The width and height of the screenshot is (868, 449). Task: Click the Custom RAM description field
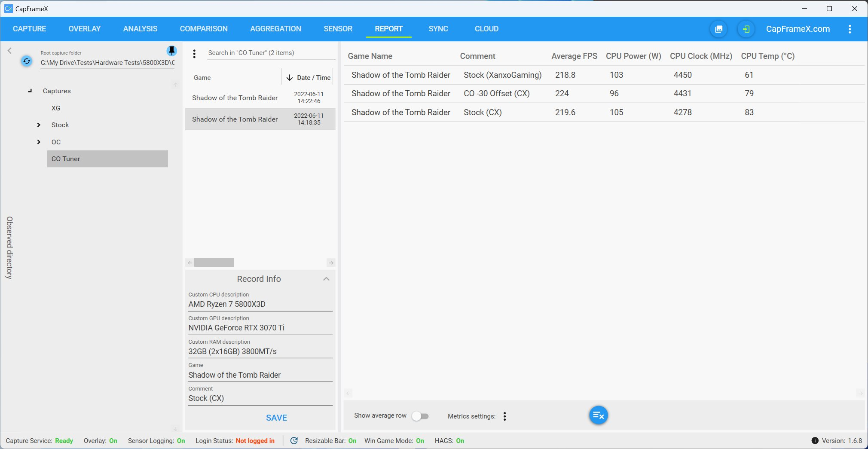pos(260,351)
